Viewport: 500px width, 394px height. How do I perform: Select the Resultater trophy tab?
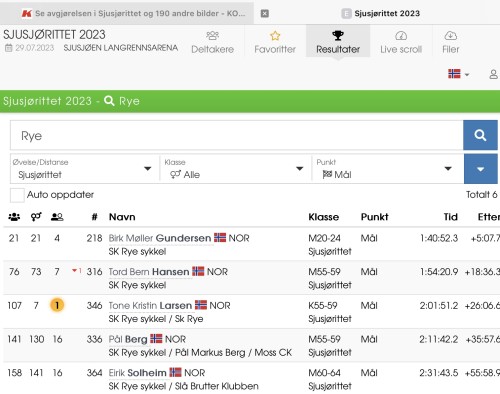(338, 42)
